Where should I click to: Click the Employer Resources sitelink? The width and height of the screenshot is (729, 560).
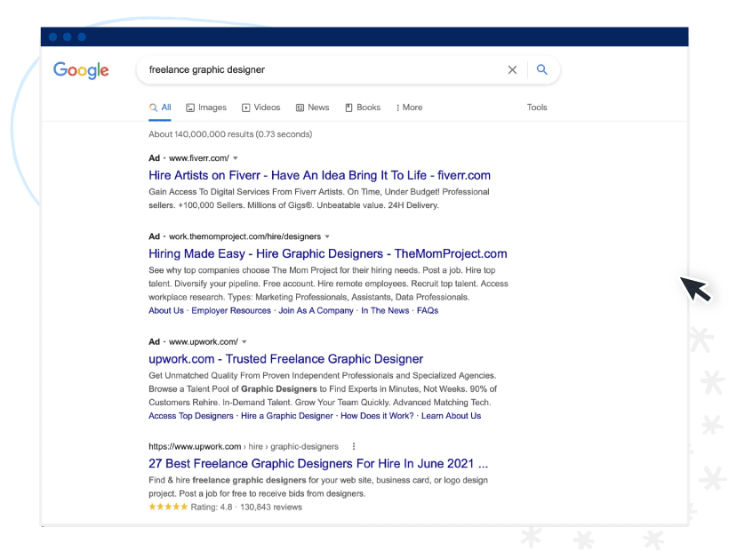click(231, 310)
